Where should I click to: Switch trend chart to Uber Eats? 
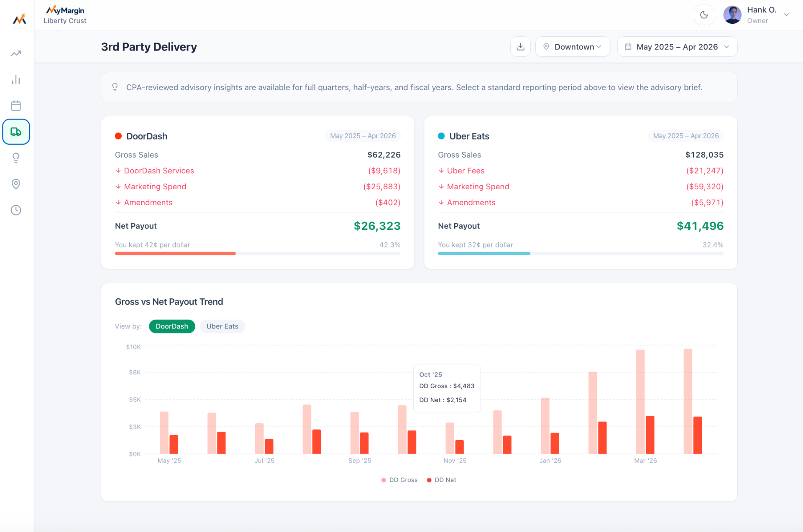coord(222,326)
